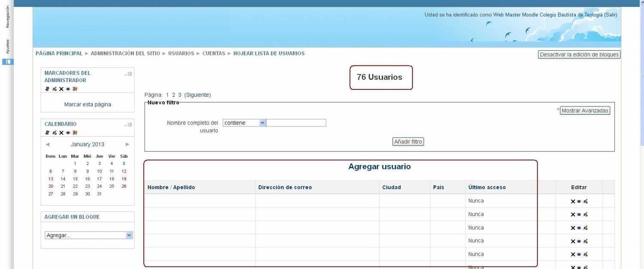Toggle visibility eye of first user row
Image resolution: width=644 pixels, height=269 pixels.
pyautogui.click(x=579, y=201)
